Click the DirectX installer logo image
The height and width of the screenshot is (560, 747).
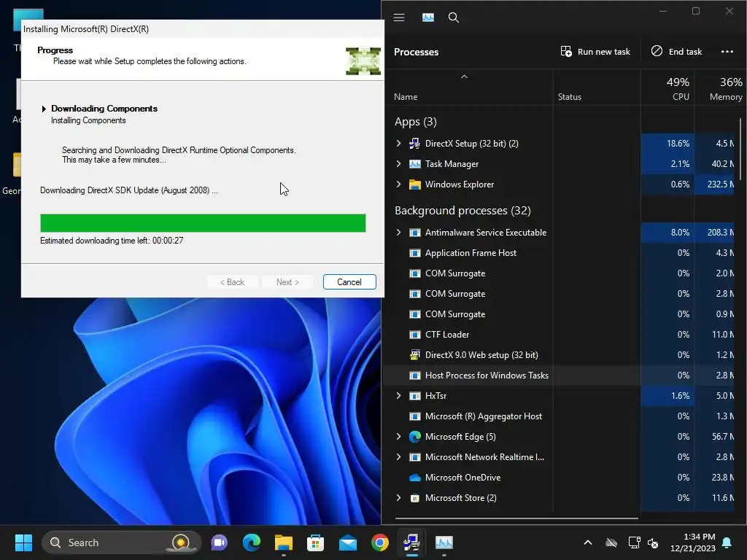coord(363,61)
